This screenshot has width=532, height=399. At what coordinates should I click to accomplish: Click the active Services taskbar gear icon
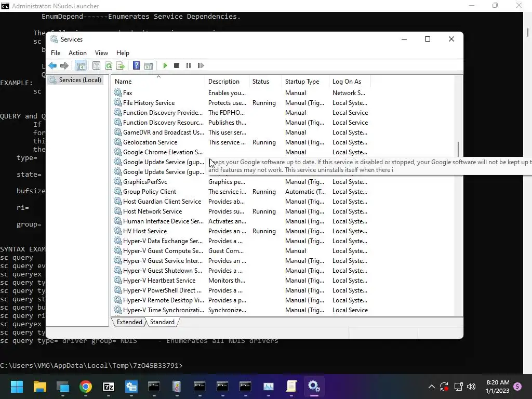pyautogui.click(x=314, y=387)
